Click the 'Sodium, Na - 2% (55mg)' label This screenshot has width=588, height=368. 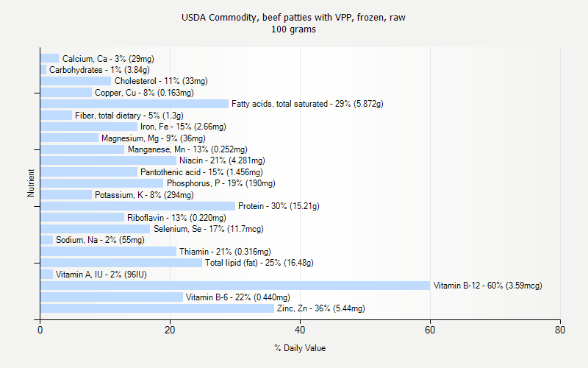click(100, 240)
